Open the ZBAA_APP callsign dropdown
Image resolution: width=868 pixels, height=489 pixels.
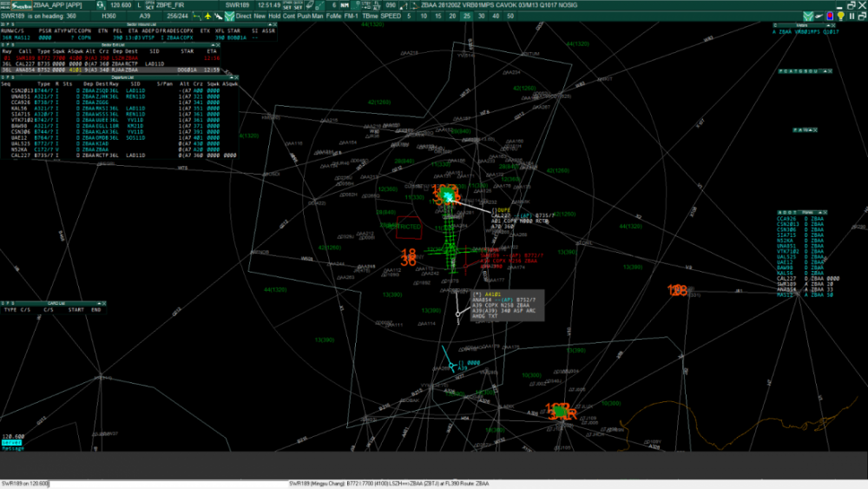[64, 5]
